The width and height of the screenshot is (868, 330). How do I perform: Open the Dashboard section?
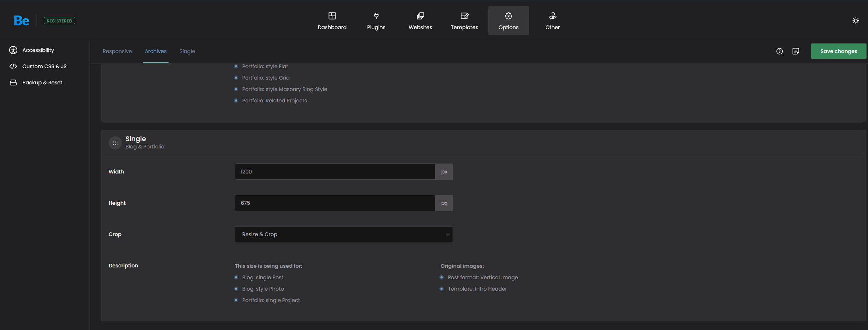(x=332, y=21)
